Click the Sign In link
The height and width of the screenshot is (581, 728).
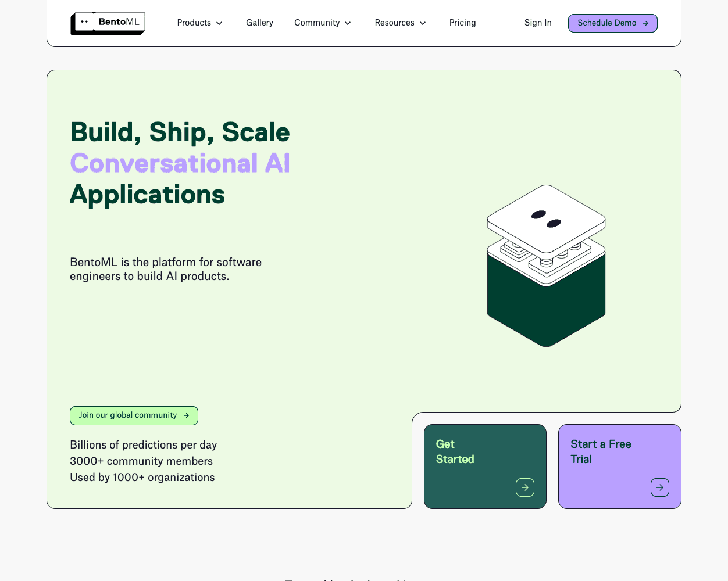coord(538,23)
